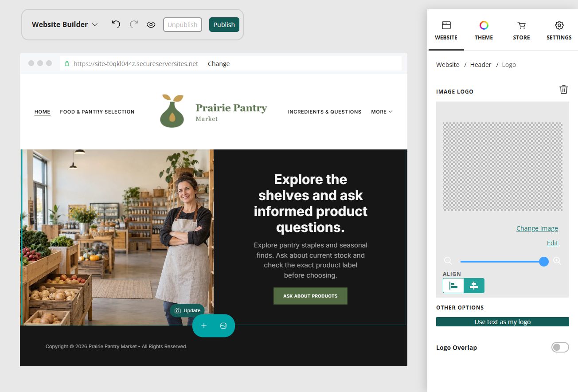Open the Settings tab

pos(559,31)
